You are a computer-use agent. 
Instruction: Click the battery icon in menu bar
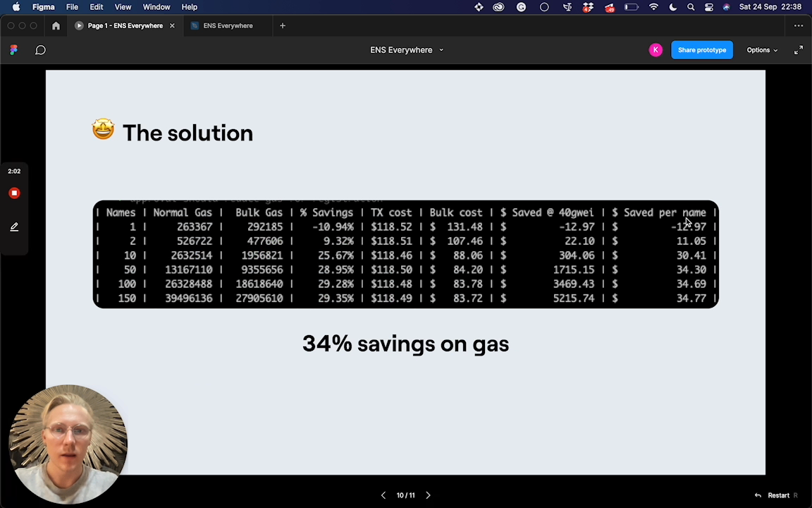tap(631, 7)
